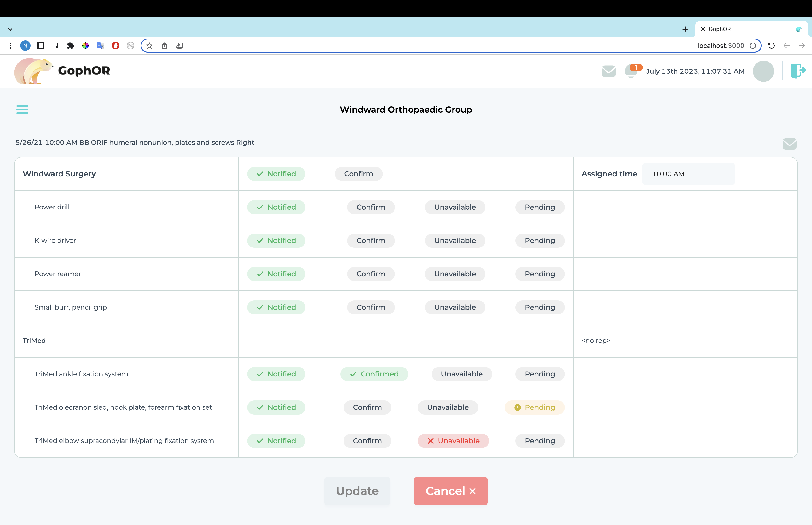Toggle Notified for Power drill
Viewport: 812px width, 525px height.
[x=276, y=207]
